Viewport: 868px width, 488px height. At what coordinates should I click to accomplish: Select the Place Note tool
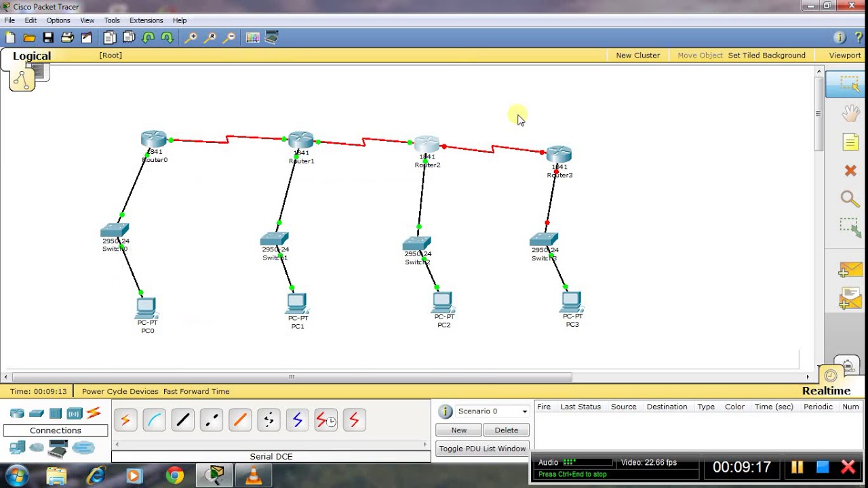point(850,142)
